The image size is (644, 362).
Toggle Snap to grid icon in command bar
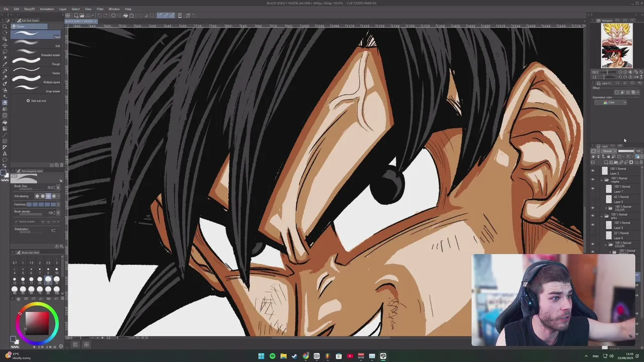click(x=172, y=15)
